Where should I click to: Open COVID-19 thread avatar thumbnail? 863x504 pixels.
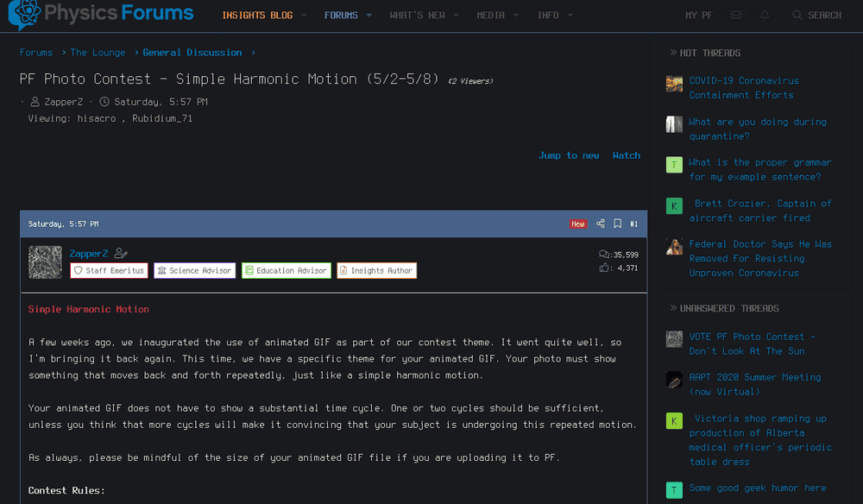(674, 85)
